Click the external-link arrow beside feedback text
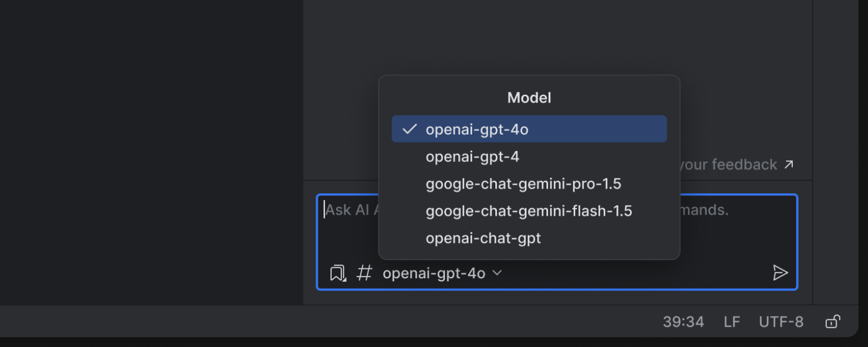Image resolution: width=868 pixels, height=347 pixels. point(789,164)
